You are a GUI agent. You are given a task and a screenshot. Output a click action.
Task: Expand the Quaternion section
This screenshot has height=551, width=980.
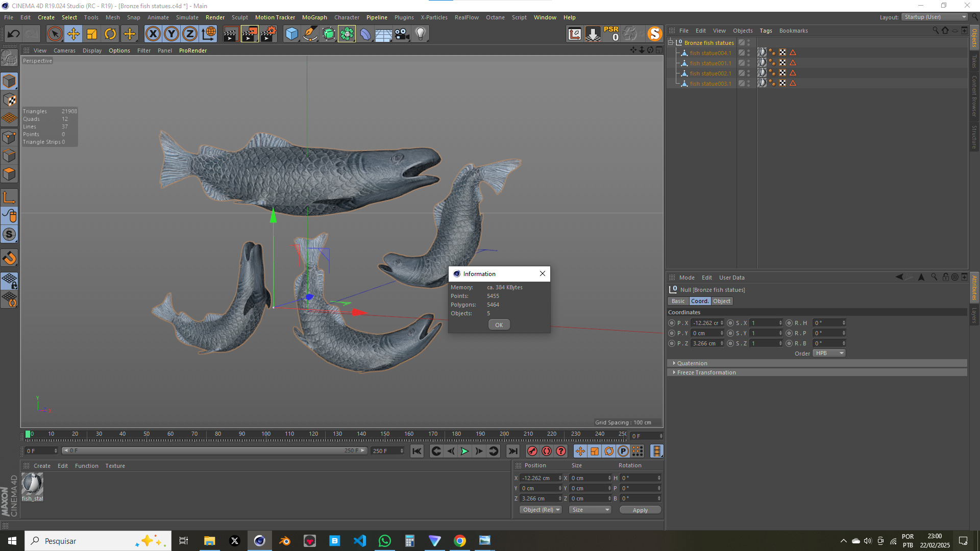pyautogui.click(x=692, y=363)
